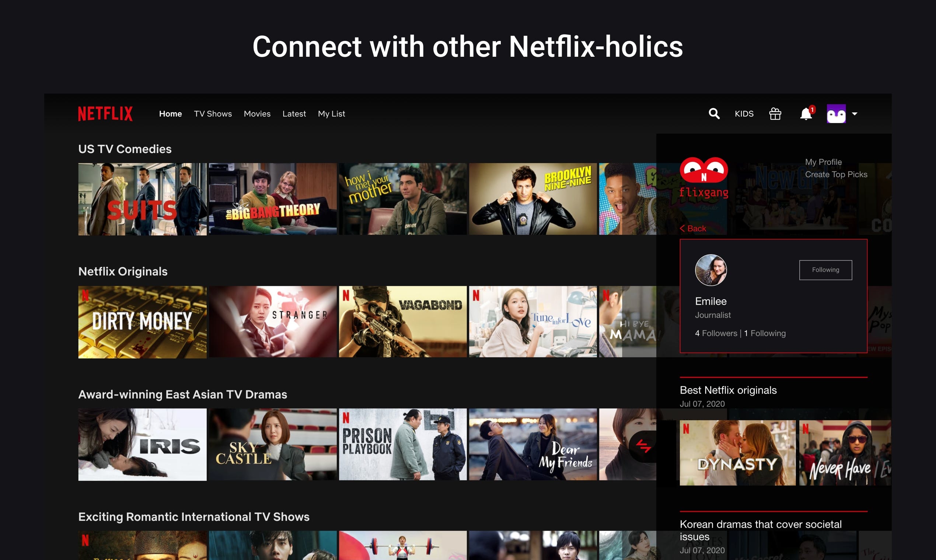Image resolution: width=936 pixels, height=560 pixels.
Task: Click Netflix Originals row title
Action: click(123, 272)
